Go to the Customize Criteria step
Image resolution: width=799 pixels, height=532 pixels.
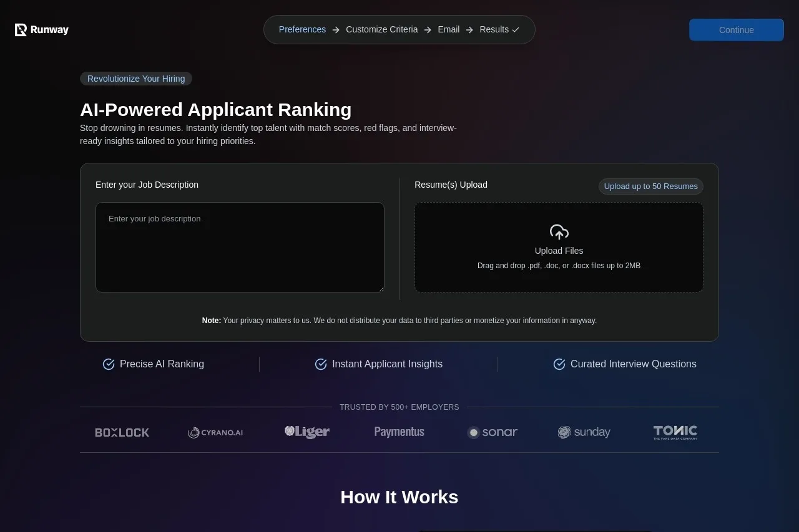[382, 29]
